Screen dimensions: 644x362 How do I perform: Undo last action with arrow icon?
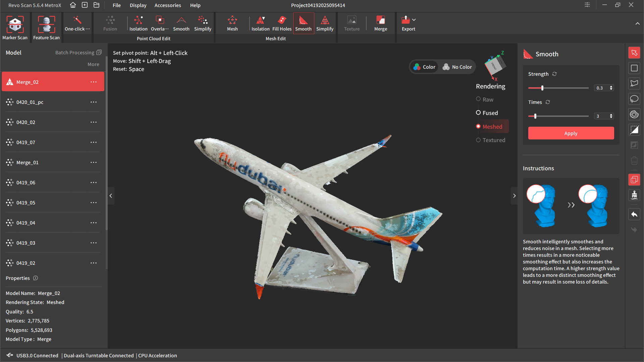point(634,215)
